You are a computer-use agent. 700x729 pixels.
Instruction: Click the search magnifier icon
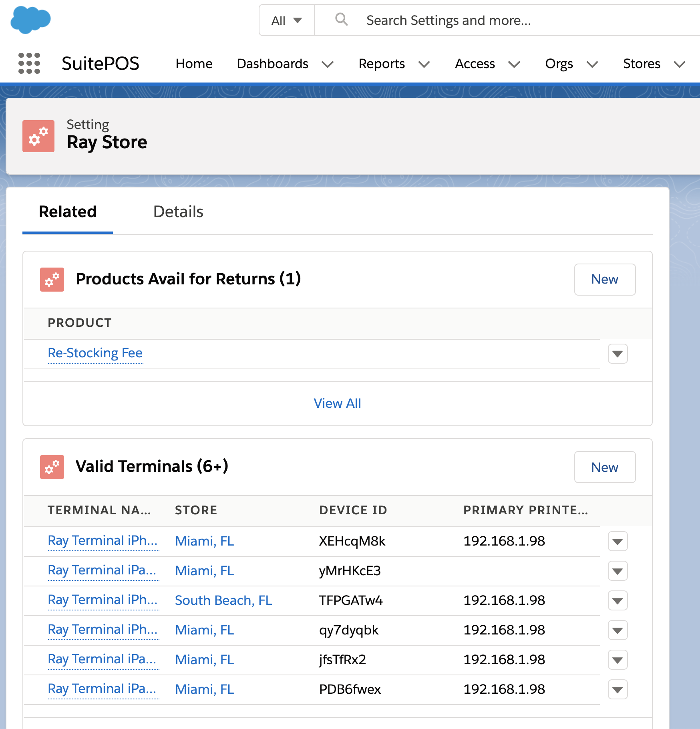[x=341, y=20]
